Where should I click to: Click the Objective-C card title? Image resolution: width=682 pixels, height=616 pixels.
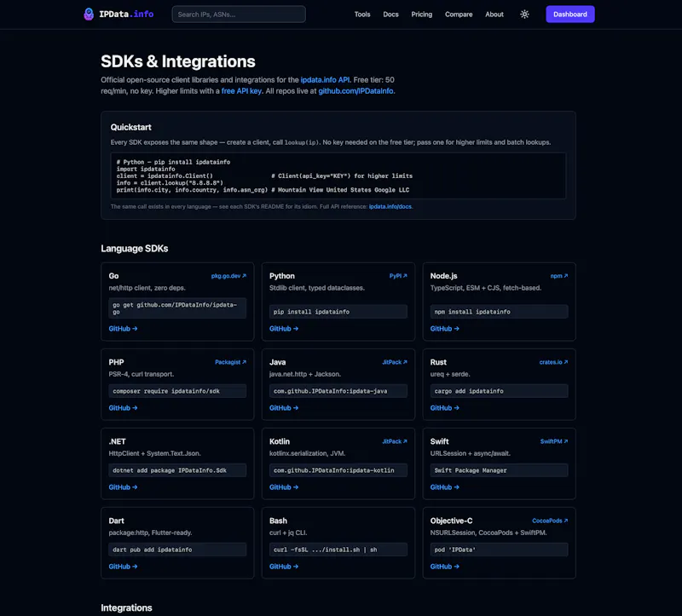click(451, 521)
